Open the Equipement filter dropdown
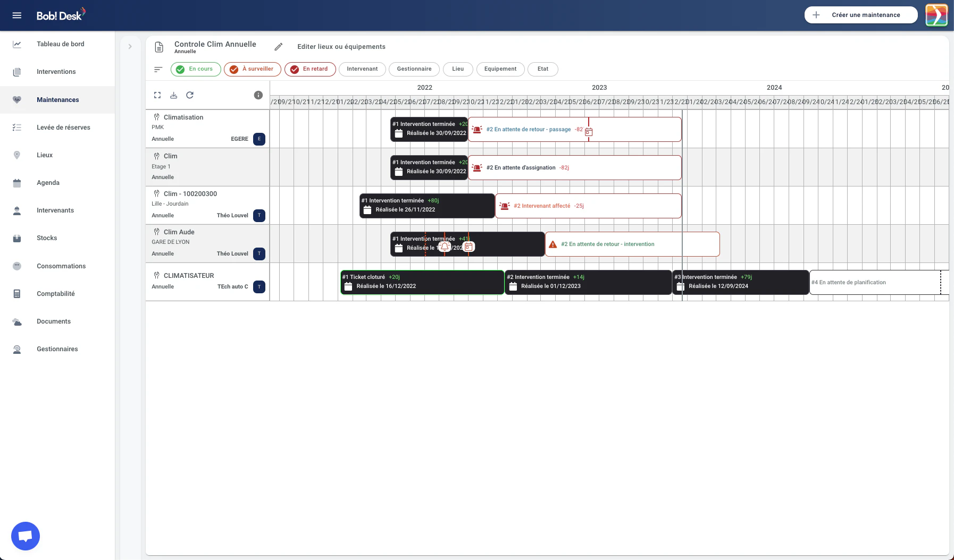Image resolution: width=954 pixels, height=560 pixels. [x=500, y=69]
